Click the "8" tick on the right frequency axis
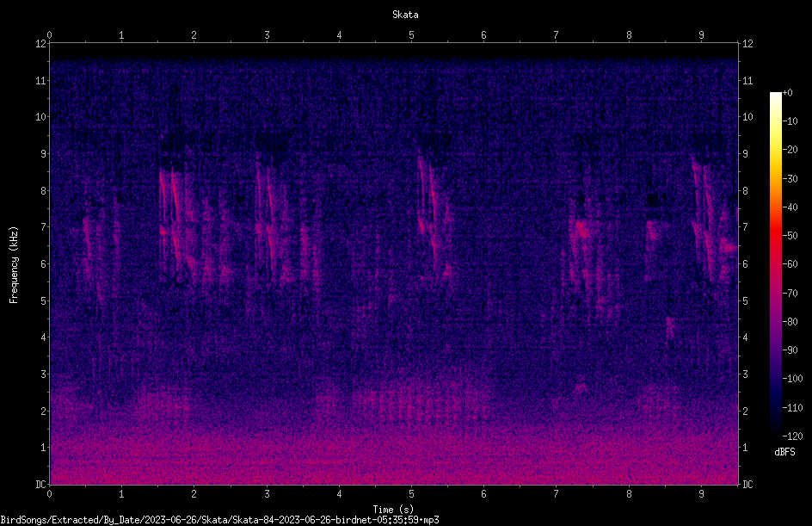The height and width of the screenshot is (526, 812). (745, 191)
